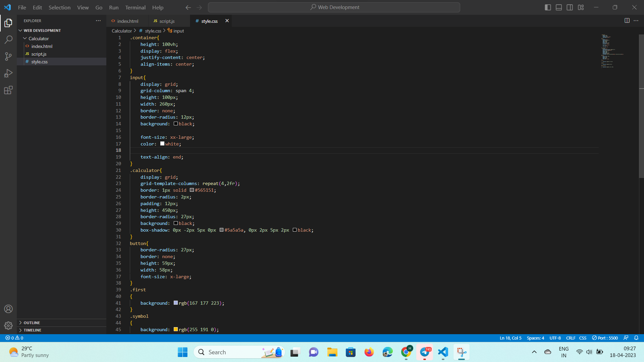Screen dimensions: 644x362
Task: Click the rgb(255 191 0) color swatch
Action: pos(176,329)
